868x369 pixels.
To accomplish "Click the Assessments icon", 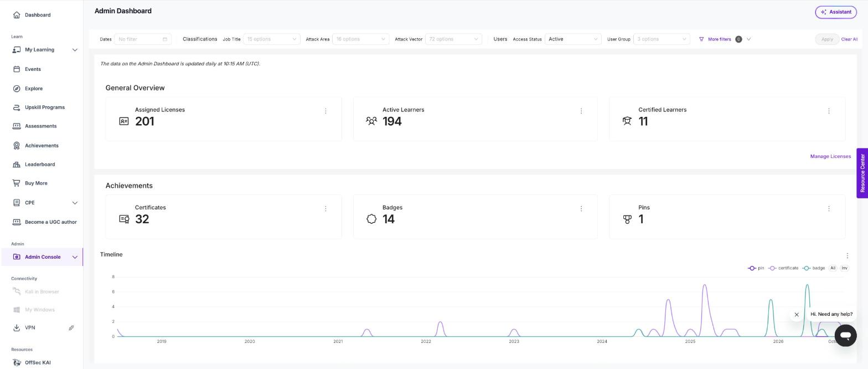I will (17, 126).
